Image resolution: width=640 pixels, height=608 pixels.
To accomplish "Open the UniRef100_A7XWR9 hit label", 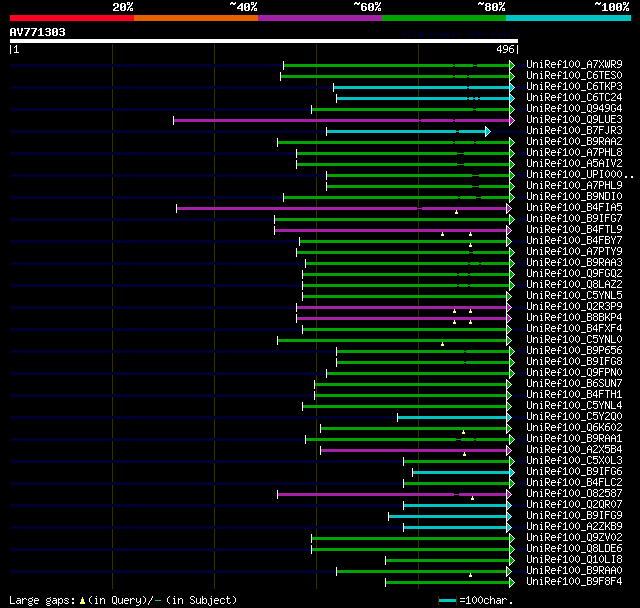I will 574,64.
